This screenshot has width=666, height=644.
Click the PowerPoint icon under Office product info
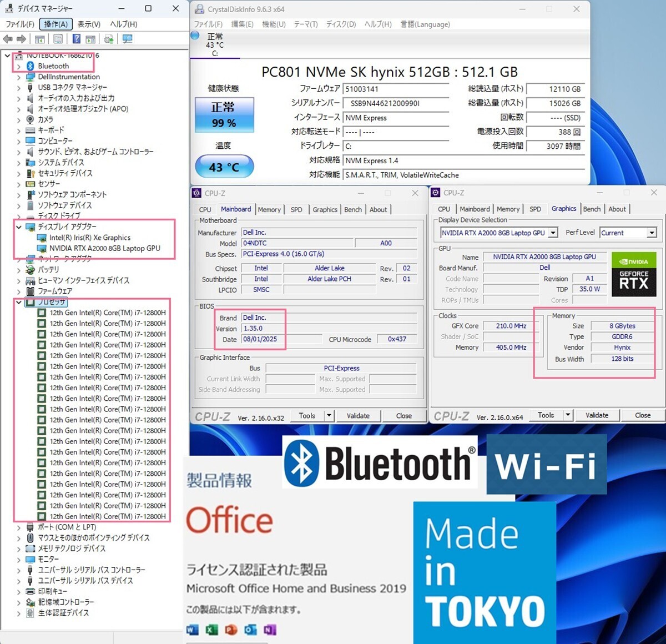pos(231,630)
